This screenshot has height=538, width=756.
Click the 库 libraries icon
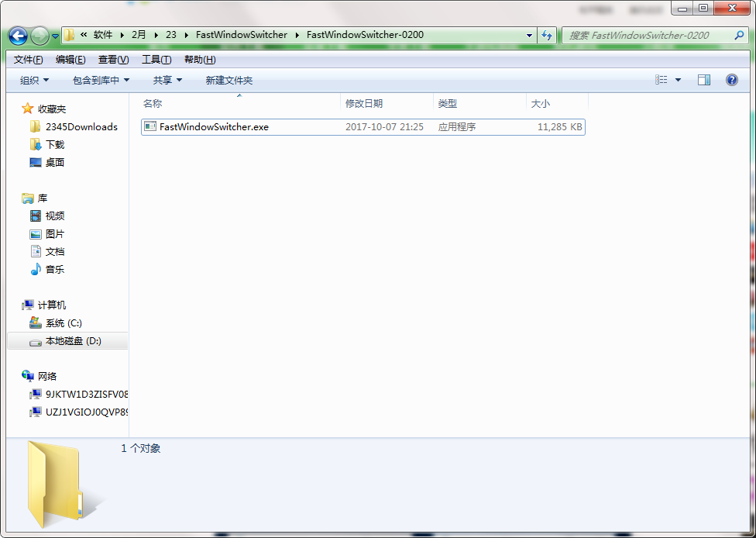point(27,198)
